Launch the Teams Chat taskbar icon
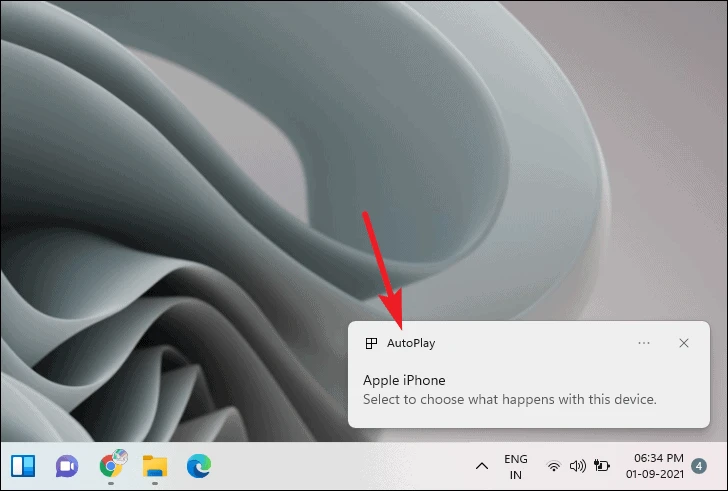 pos(67,466)
